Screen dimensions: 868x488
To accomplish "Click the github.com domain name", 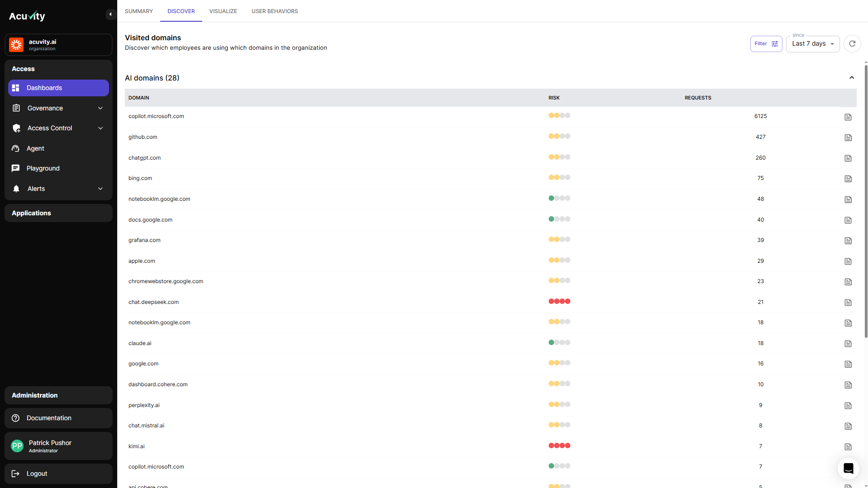I will pos(143,137).
